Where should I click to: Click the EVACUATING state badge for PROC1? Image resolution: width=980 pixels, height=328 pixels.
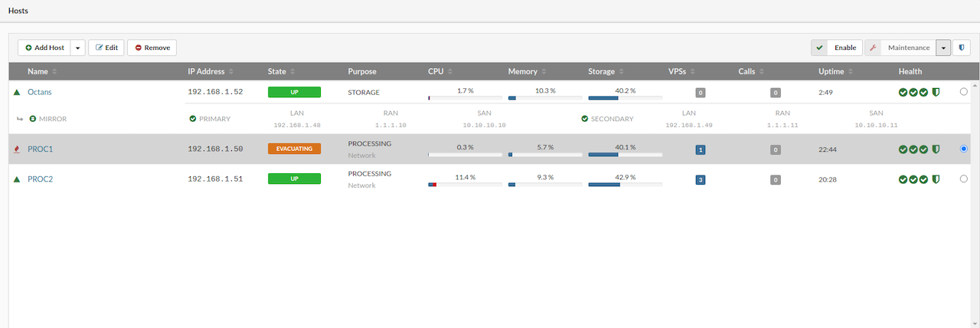[x=294, y=149]
